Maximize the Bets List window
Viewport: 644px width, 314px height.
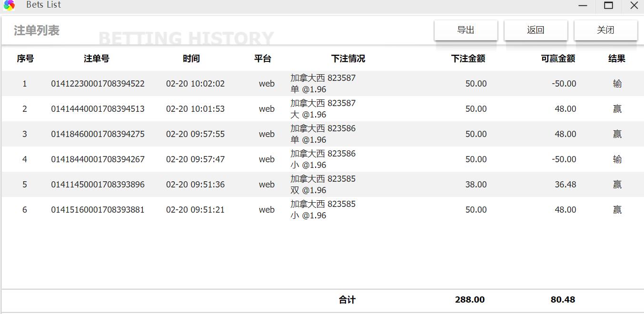coord(608,6)
